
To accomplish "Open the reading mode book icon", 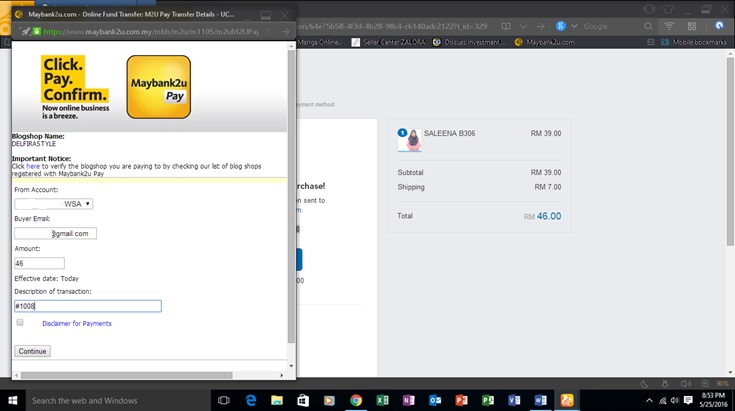I will [506, 26].
